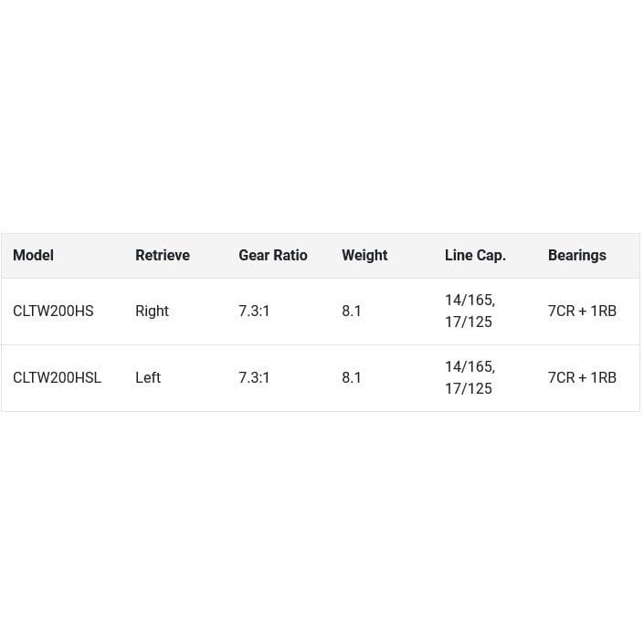644x644 pixels.
Task: Click 17/125 line capacity in CLTW200HSL row
Action: pyautogui.click(x=468, y=389)
